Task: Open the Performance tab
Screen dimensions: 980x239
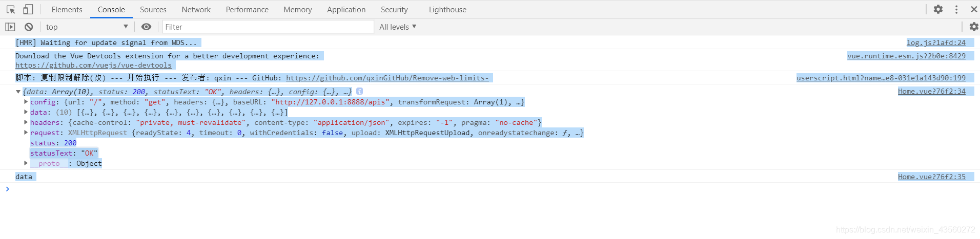Action: 247,9
